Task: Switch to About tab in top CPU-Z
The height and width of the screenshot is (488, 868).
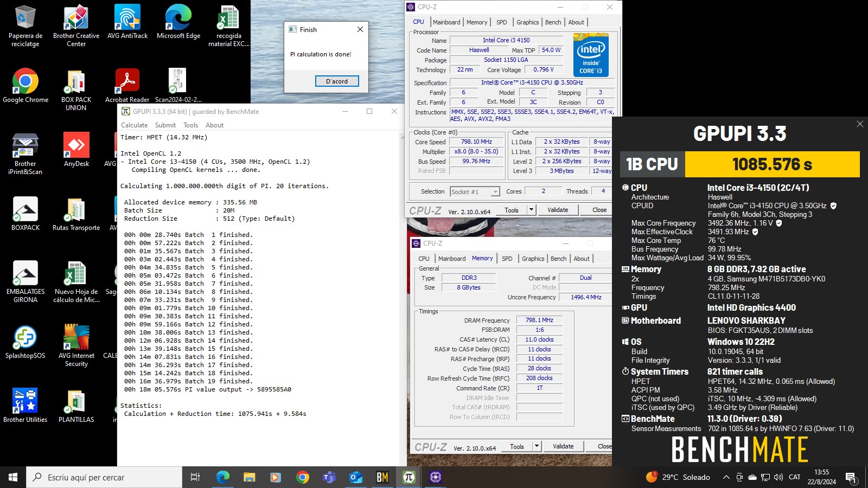Action: [576, 22]
